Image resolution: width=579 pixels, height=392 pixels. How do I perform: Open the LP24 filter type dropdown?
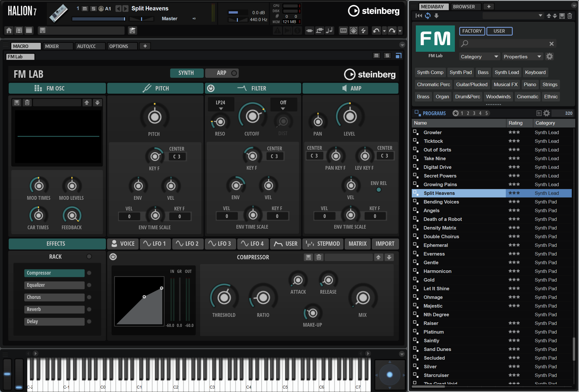221,105
